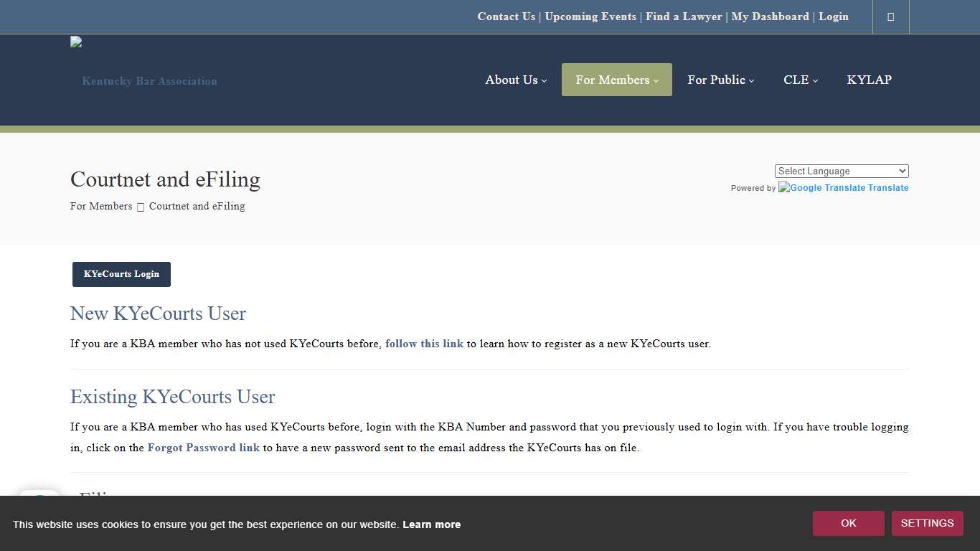This screenshot has width=980, height=551.
Task: Accept cookies with the OK button
Action: [x=848, y=523]
